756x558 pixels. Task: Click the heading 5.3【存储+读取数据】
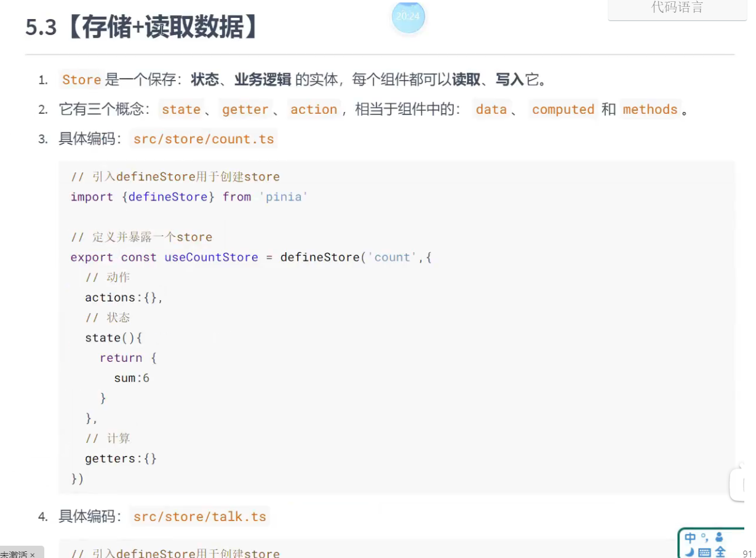(x=141, y=28)
